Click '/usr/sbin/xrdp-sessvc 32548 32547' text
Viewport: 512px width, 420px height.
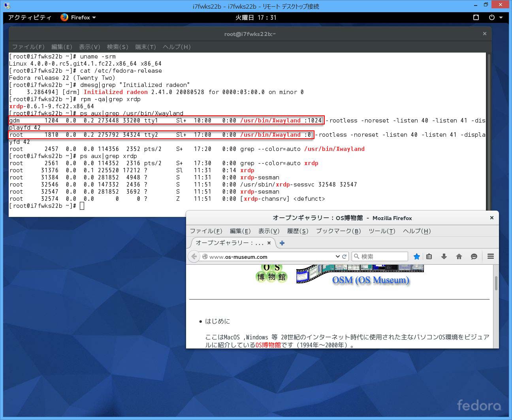(x=298, y=185)
